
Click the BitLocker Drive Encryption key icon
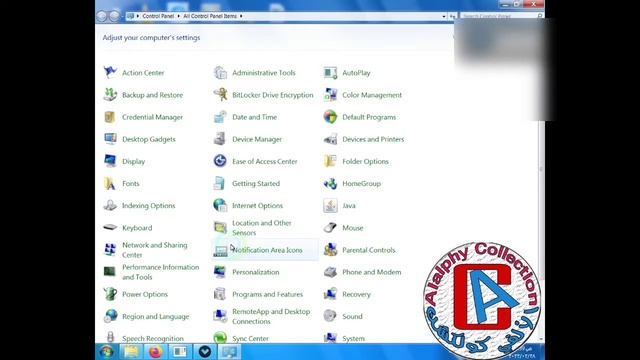(x=220, y=95)
